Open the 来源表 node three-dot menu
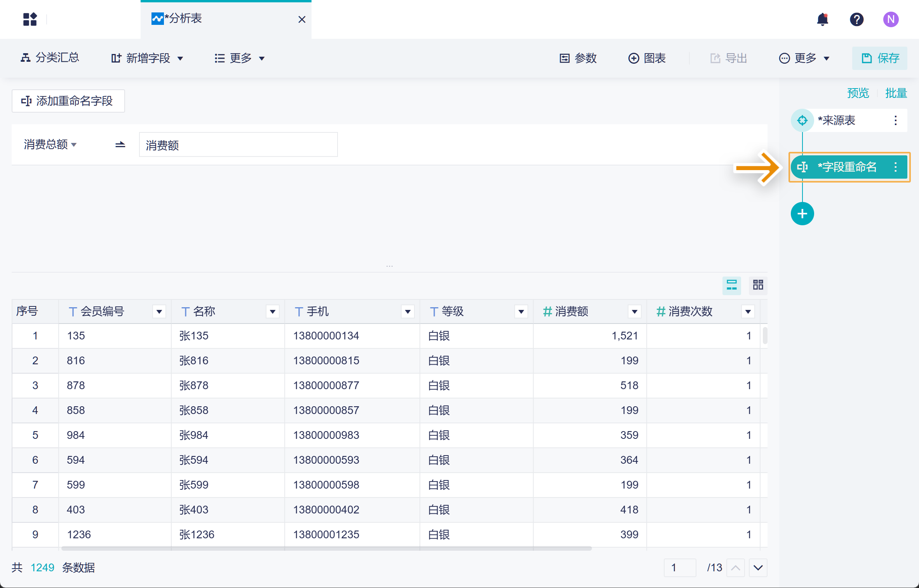919x588 pixels. [895, 120]
